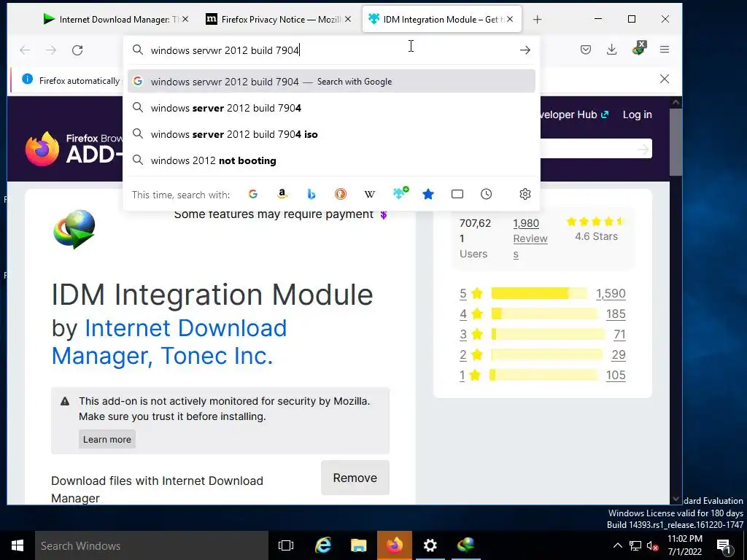Open Internet Download Manager taskbar icon
Screen dimensions: 747x560
click(x=466, y=545)
